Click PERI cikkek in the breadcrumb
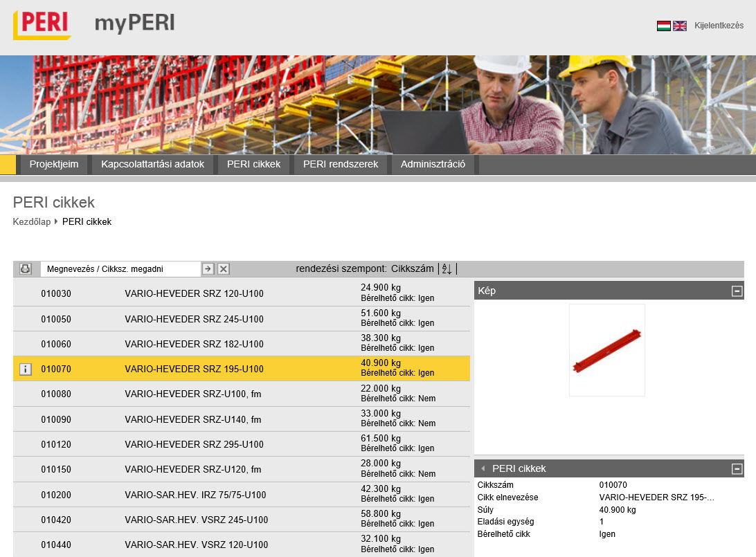756x557 pixels. click(x=87, y=221)
